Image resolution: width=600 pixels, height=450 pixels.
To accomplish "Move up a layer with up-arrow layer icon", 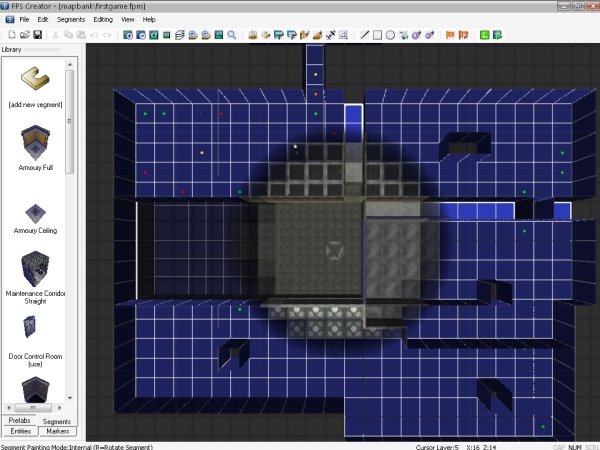I will point(192,35).
